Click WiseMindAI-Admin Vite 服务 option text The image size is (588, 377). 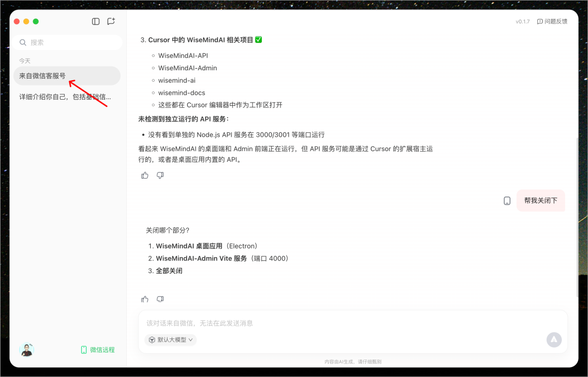(x=201, y=258)
